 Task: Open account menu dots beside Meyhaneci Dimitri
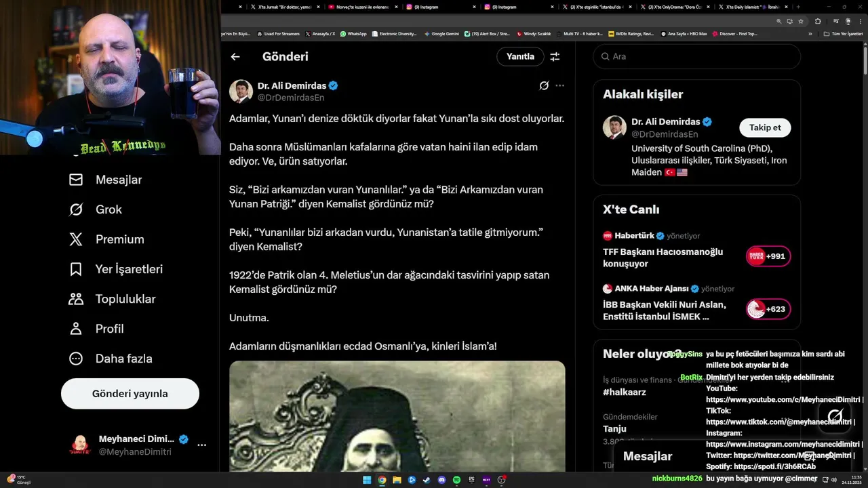(x=201, y=445)
